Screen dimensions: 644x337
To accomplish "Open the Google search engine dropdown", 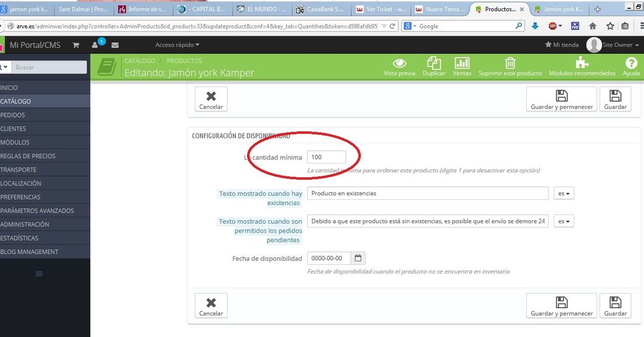I will point(409,26).
